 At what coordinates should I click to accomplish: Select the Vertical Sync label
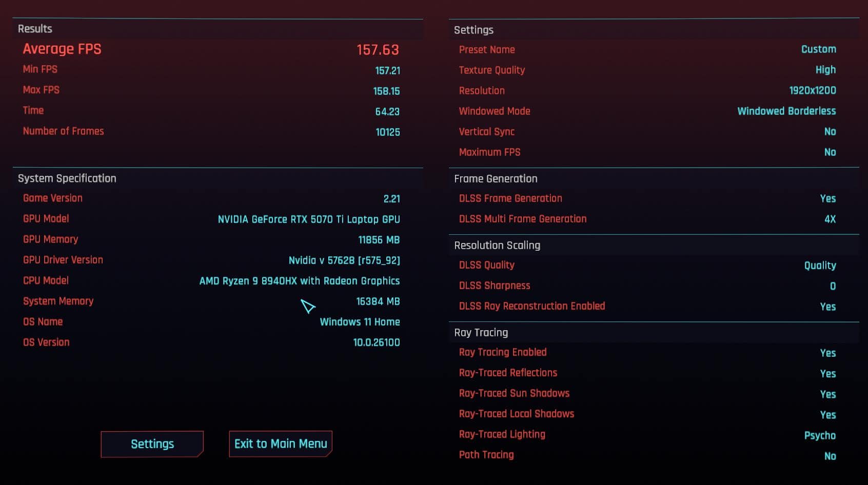486,132
